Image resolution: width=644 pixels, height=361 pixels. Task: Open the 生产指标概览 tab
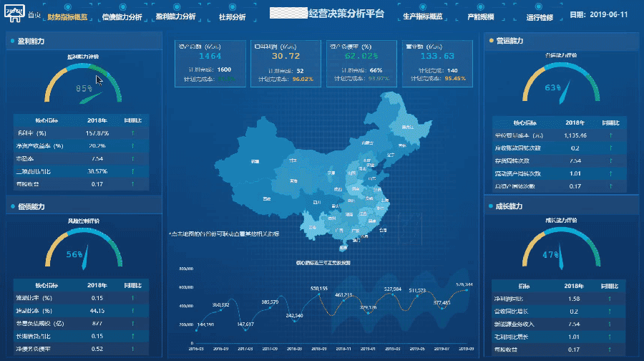(x=423, y=16)
